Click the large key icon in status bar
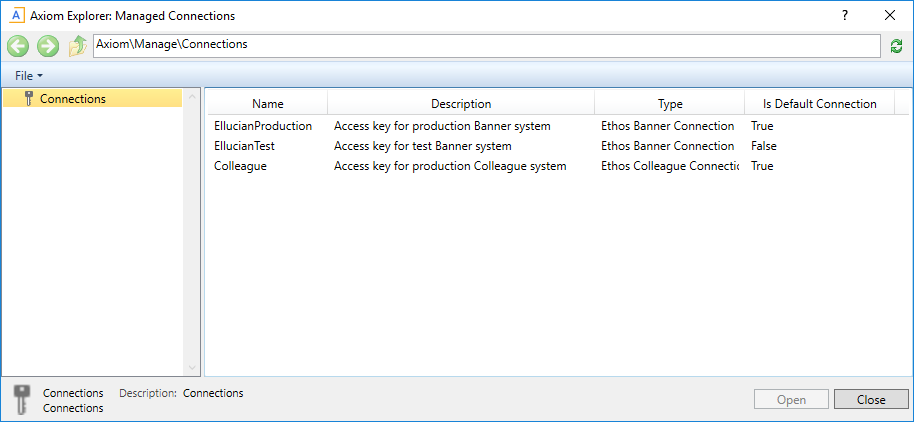The width and height of the screenshot is (914, 422). [x=22, y=399]
